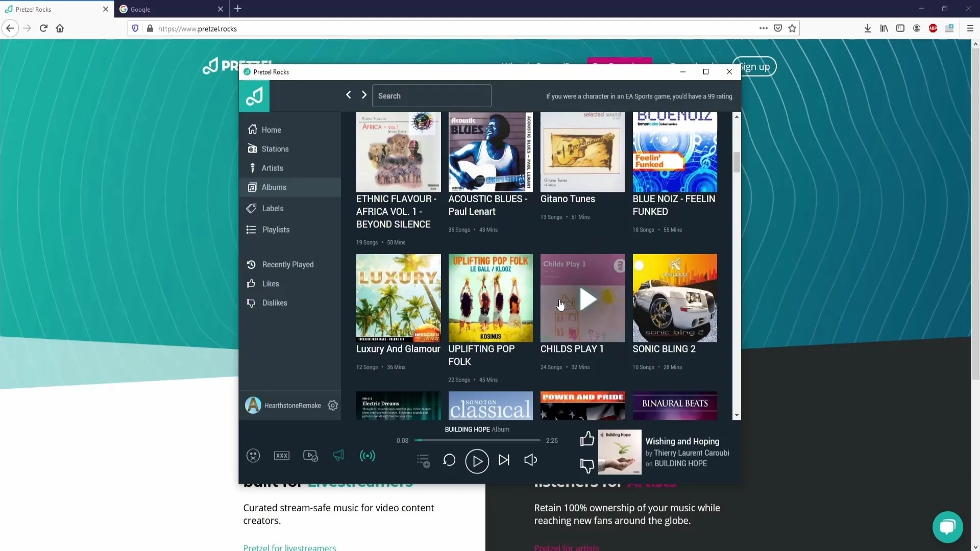
Task: Toggle the radio broadcast icon
Action: (x=367, y=456)
